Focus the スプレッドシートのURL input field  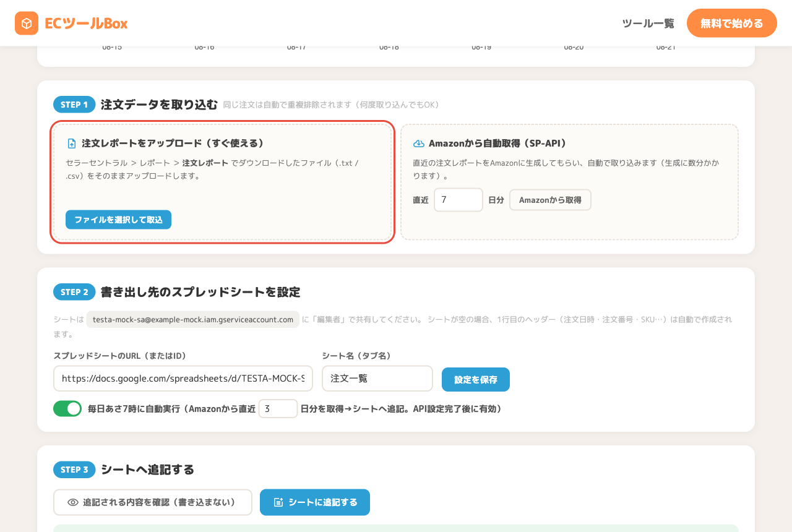pyautogui.click(x=183, y=379)
